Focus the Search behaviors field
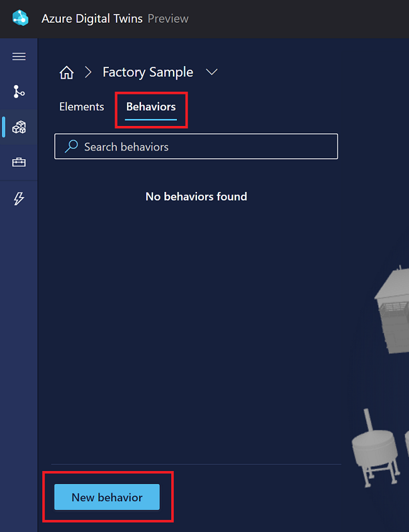 pyautogui.click(x=196, y=146)
